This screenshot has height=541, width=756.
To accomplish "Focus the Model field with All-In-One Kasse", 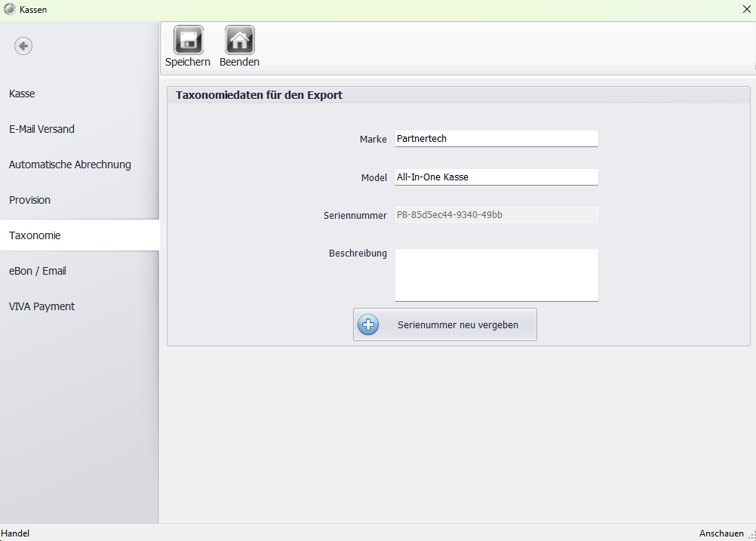I will click(496, 177).
